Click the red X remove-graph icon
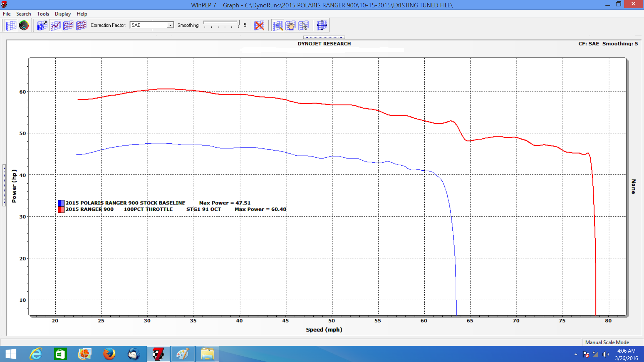 (259, 25)
